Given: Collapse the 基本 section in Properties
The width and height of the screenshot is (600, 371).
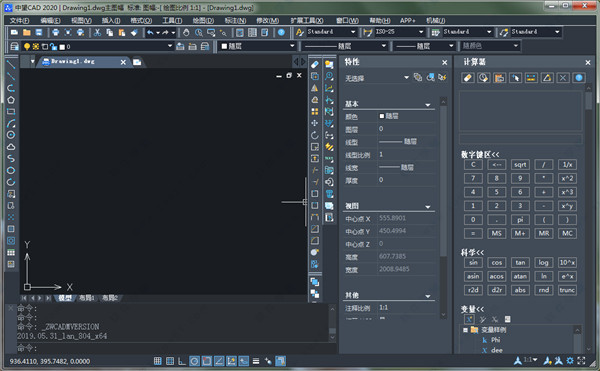Looking at the screenshot, I should 427,104.
